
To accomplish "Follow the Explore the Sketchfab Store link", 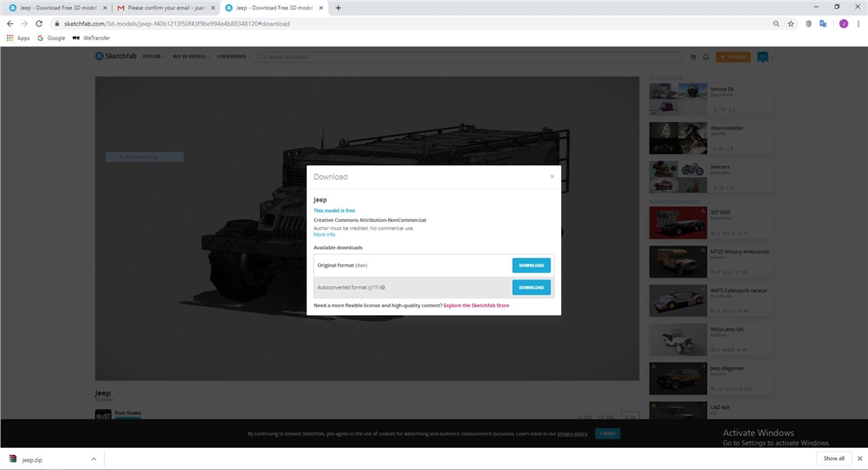I will [x=476, y=305].
